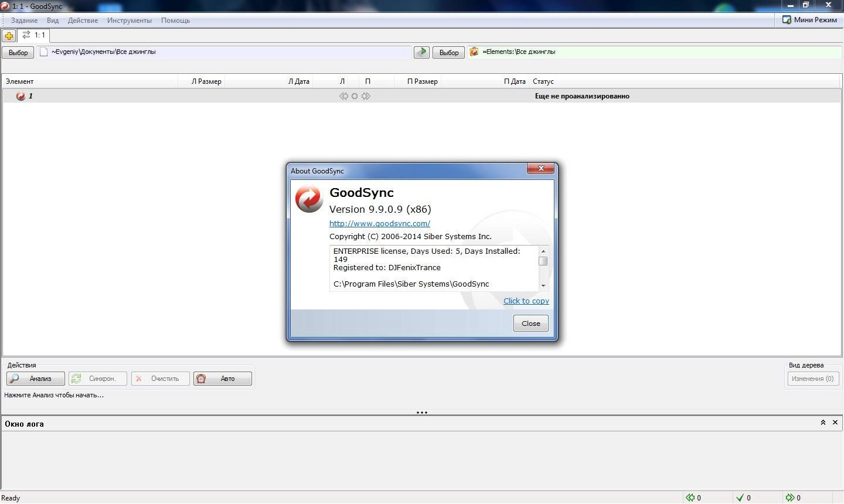
Task: Select the do-not-copy circle in row 1
Action: coord(355,96)
